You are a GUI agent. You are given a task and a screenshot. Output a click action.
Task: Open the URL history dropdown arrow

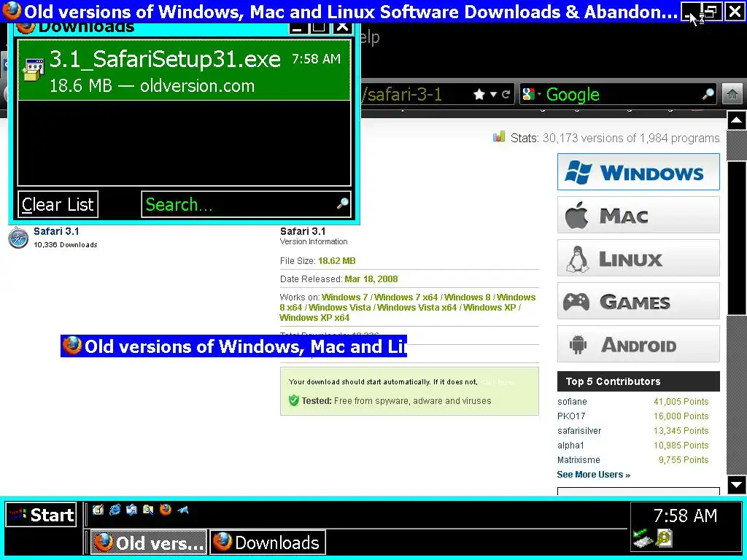[x=494, y=94]
